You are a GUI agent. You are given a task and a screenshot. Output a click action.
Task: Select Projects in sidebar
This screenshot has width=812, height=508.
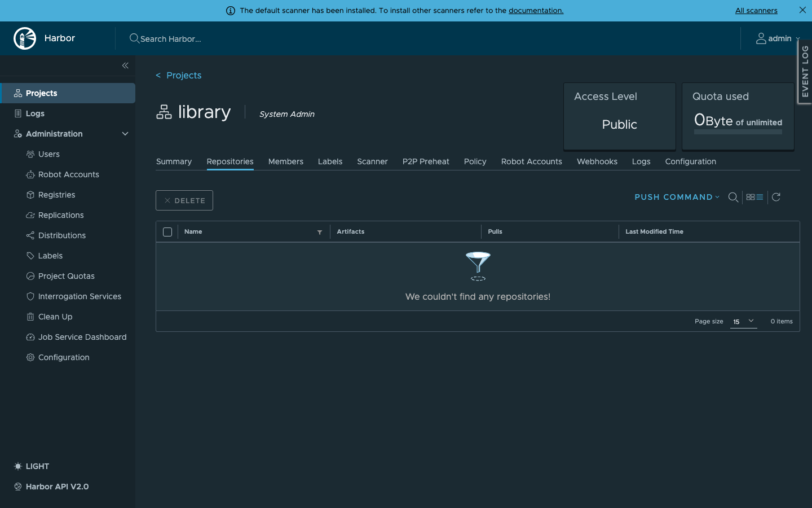click(x=68, y=93)
